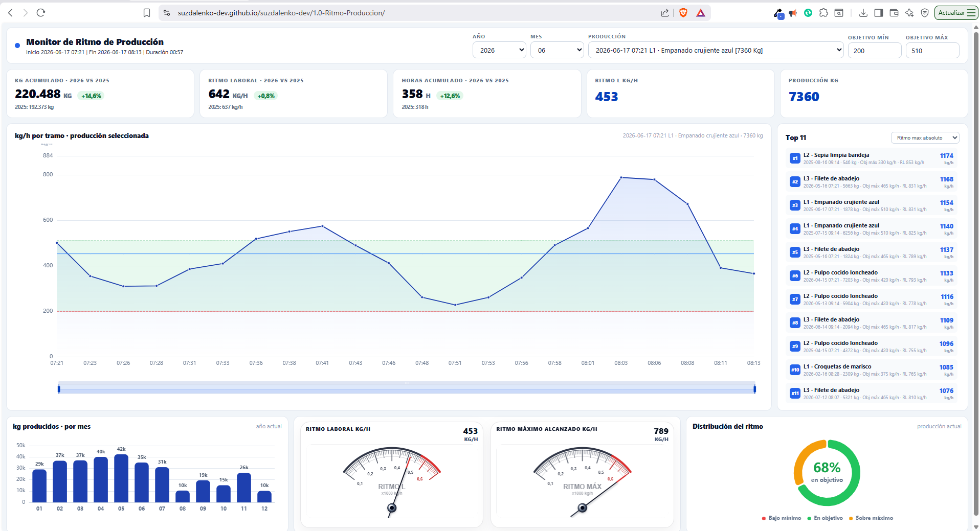Open the extensions puzzle menu

823,13
